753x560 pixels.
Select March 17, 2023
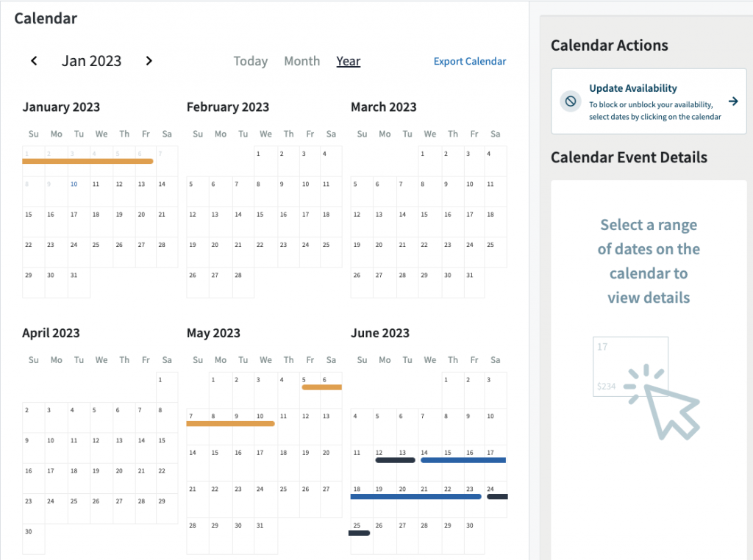pos(474,222)
